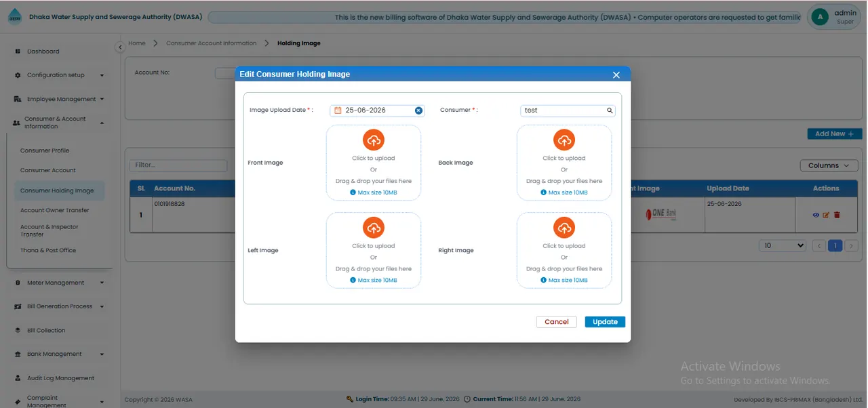Expand the Configuration setup menu
This screenshot has height=408, width=868.
(59, 75)
